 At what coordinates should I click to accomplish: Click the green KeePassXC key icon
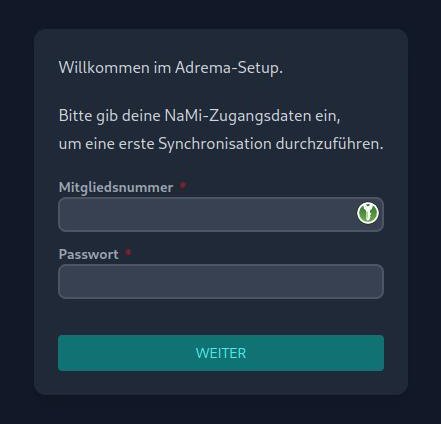368,213
